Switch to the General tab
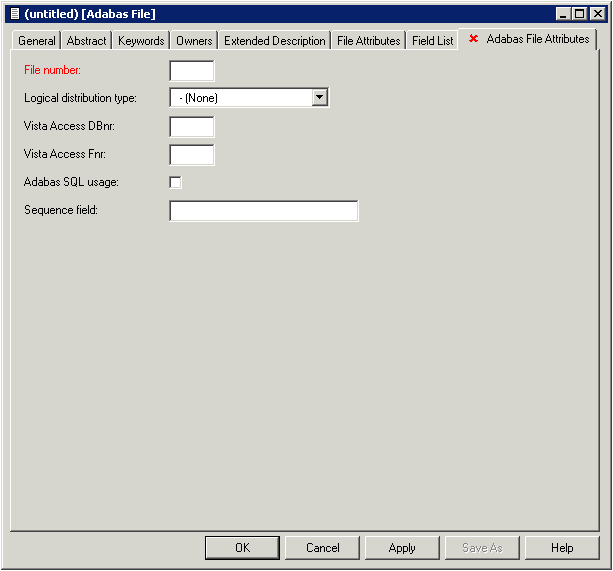 [37, 41]
